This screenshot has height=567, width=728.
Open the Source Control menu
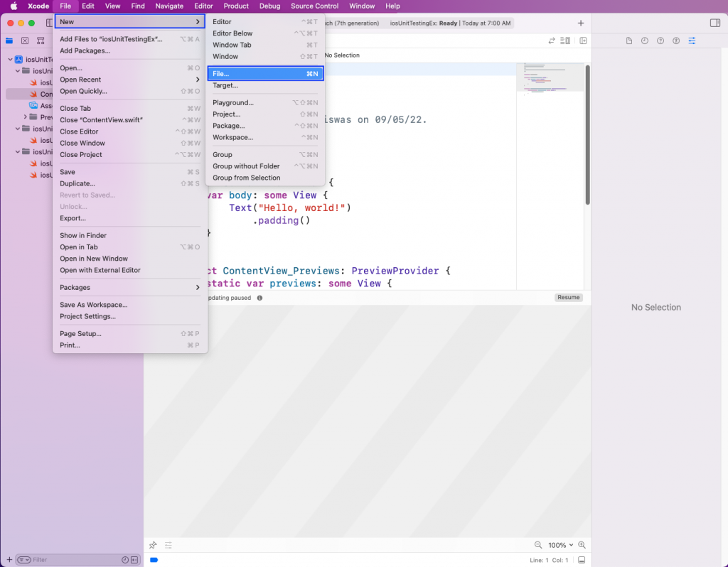click(x=314, y=6)
